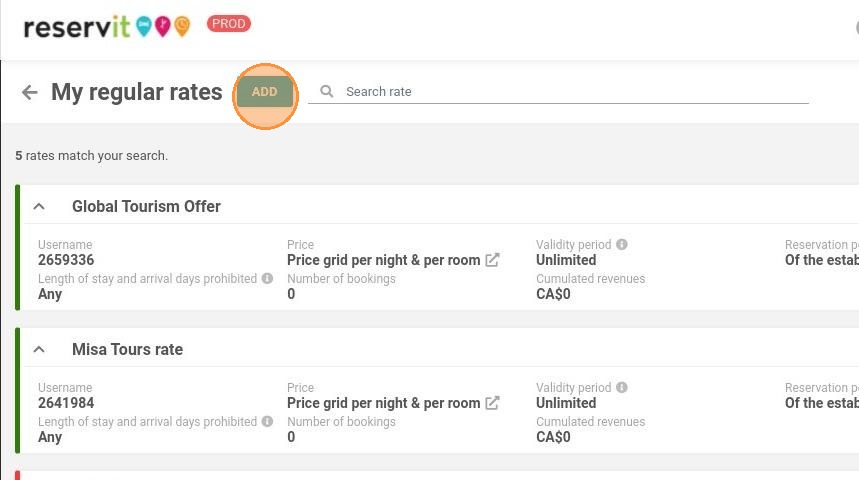Click the length-of-stay info icon in Global Tourism Offer
Image resolution: width=859 pixels, height=480 pixels.
pos(267,278)
